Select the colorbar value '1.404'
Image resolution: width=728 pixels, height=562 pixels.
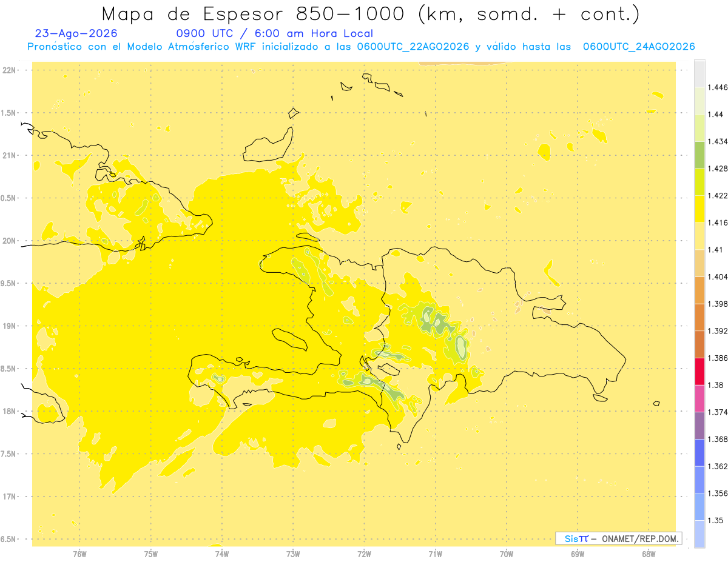tap(718, 276)
